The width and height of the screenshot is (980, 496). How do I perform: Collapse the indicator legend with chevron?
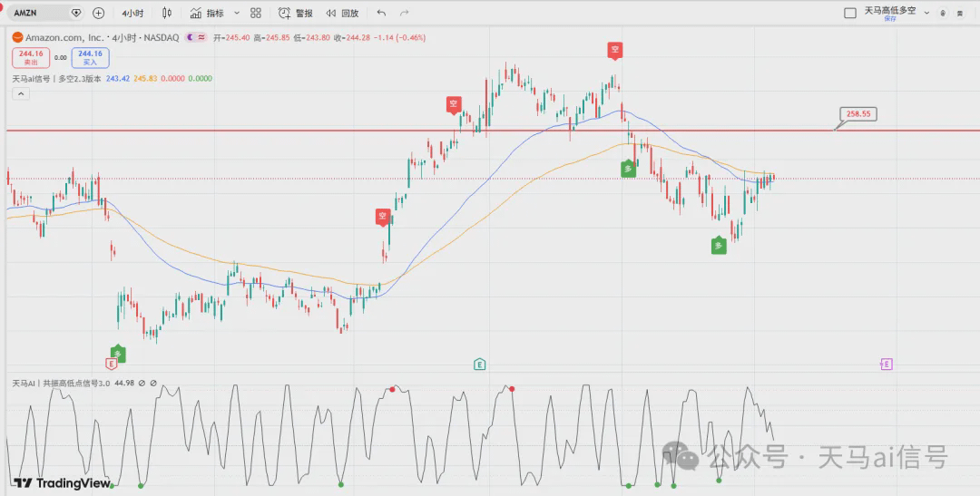21,93
